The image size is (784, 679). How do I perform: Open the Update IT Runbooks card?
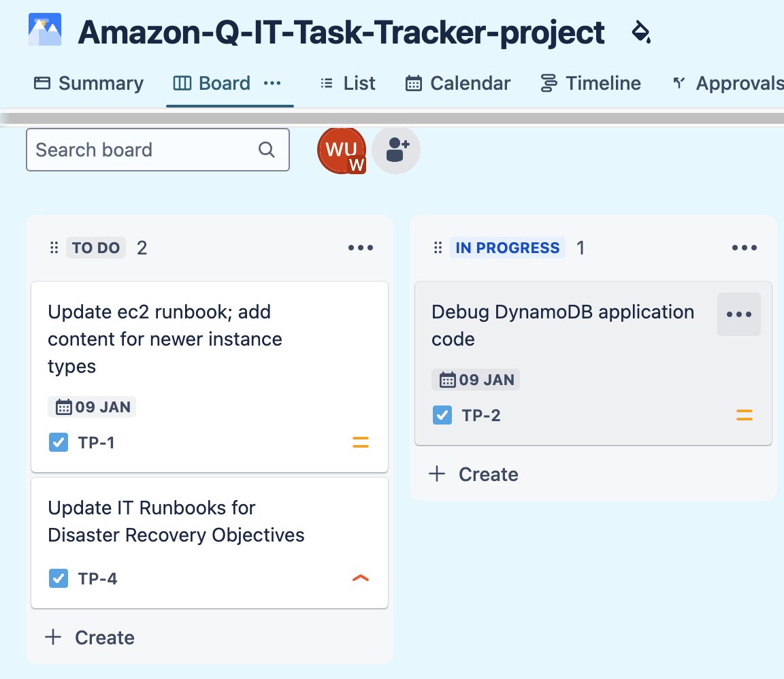[210, 543]
